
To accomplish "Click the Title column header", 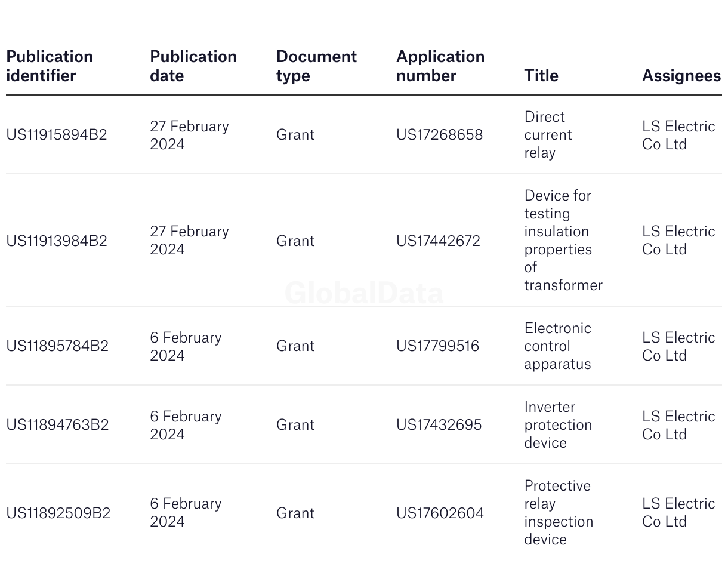I will tap(541, 76).
